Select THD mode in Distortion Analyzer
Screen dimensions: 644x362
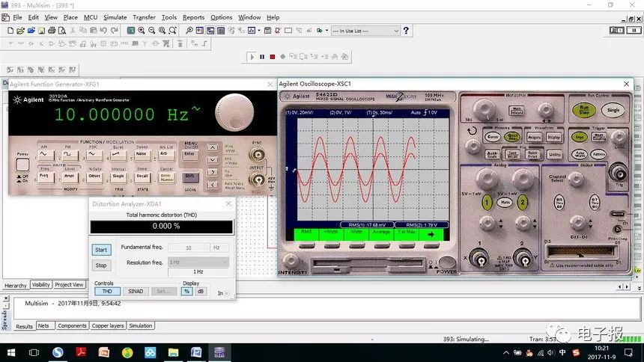coord(107,292)
